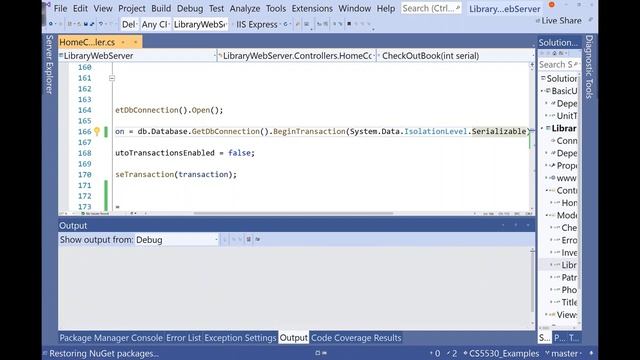
Task: Open the Diagnostic Tools side tab
Action: (589, 67)
